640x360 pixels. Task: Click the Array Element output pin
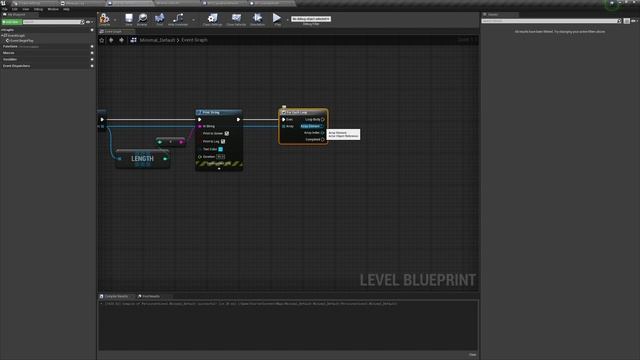pos(322,126)
